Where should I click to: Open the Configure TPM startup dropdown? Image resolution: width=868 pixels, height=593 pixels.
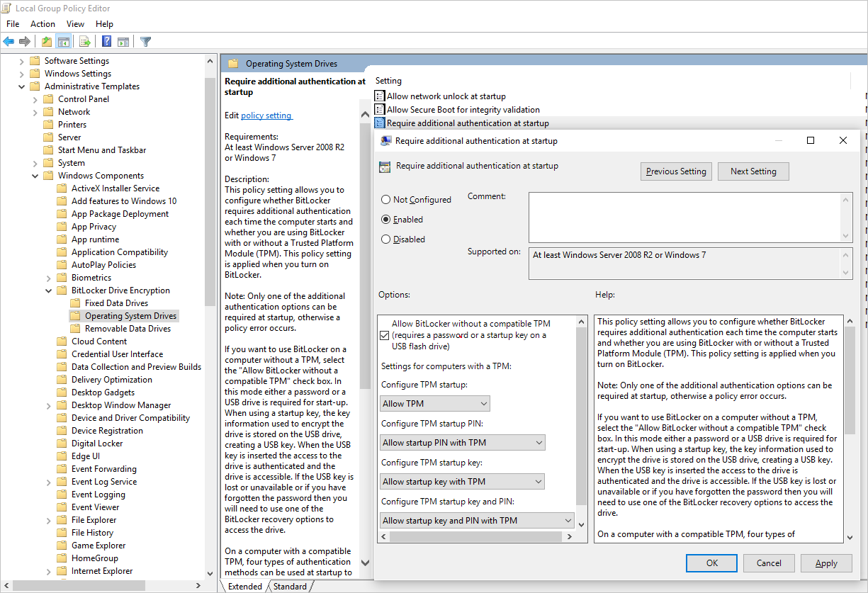[434, 402]
